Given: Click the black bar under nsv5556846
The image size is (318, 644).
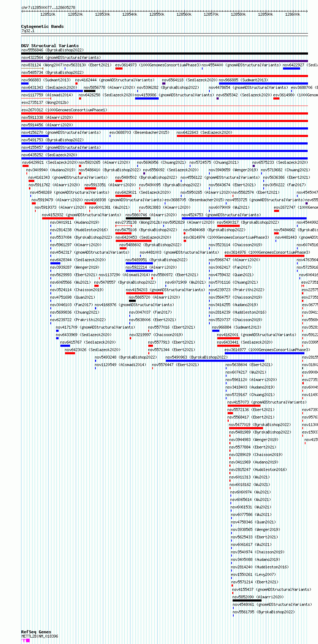Looking at the screenshot, I should point(164,54).
